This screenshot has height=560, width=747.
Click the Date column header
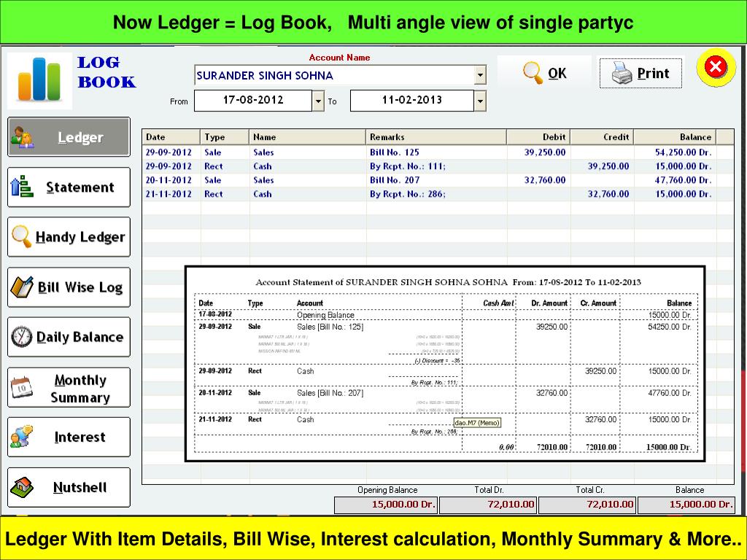[171, 136]
